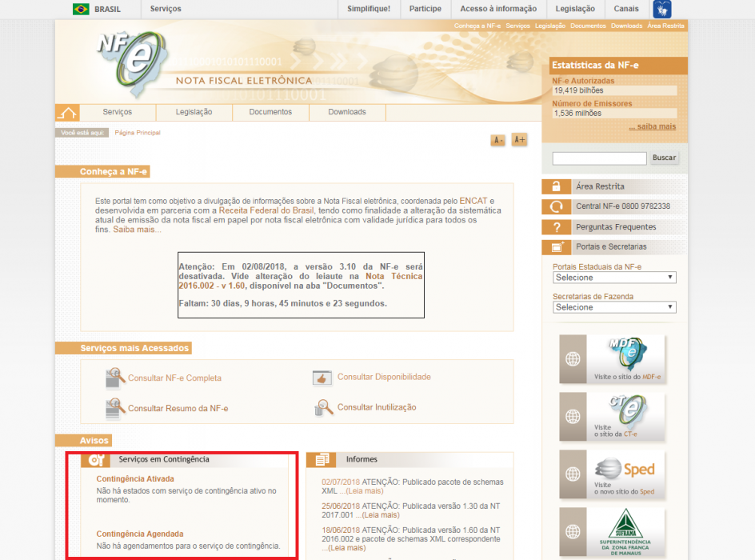
Task: Click the Número de Emissores value 1,536 milhões
Action: [x=614, y=113]
